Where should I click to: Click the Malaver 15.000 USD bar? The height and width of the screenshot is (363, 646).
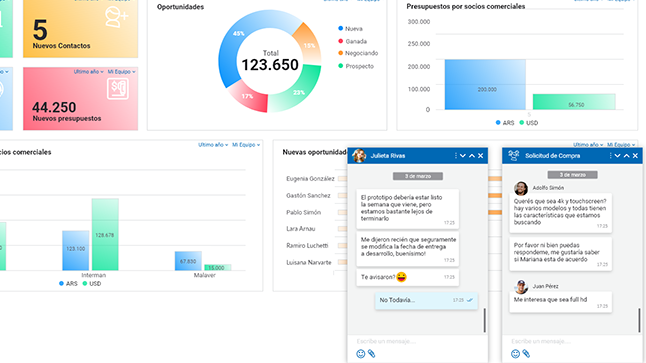pyautogui.click(x=218, y=267)
